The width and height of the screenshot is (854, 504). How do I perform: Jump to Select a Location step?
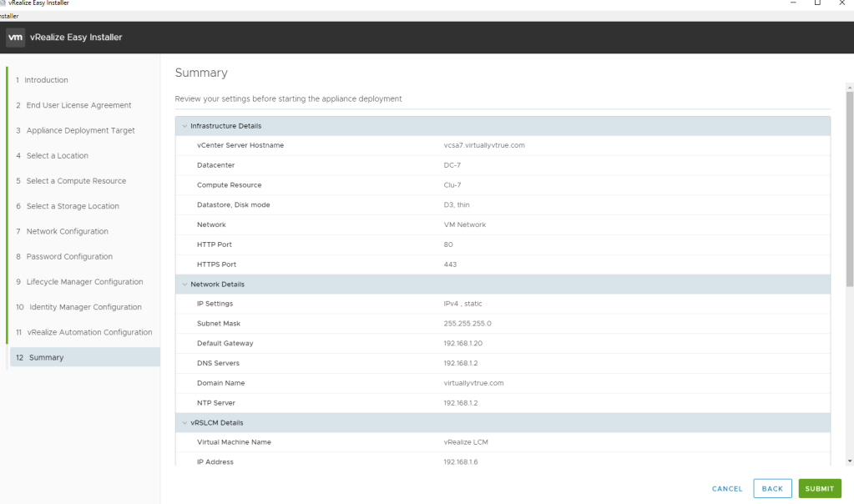pyautogui.click(x=52, y=156)
